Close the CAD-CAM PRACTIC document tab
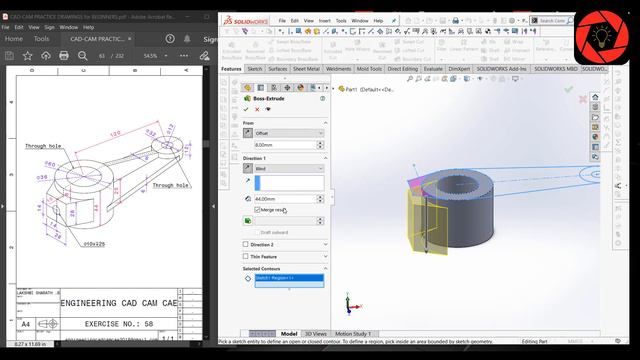Screen dimensions: 640x360 [130, 39]
